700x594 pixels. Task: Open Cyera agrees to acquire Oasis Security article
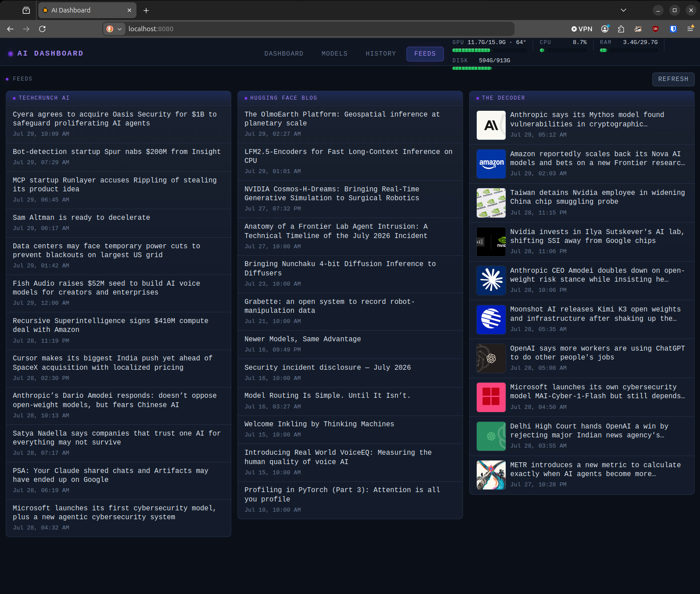118,124
